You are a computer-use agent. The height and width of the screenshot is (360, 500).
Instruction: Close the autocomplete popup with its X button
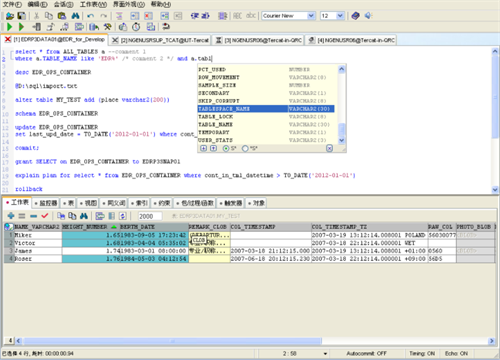click(x=329, y=148)
